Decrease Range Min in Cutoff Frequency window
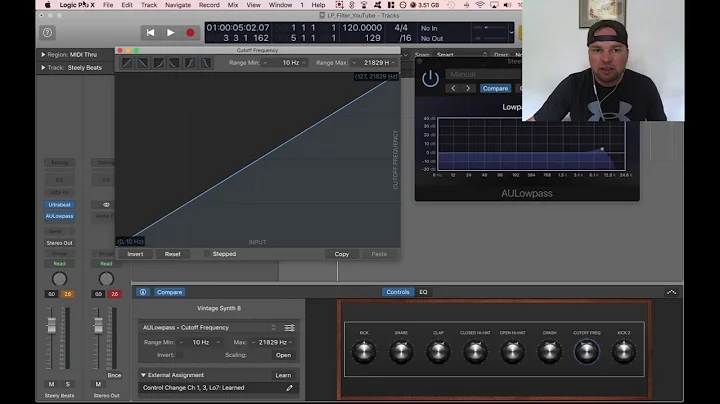The width and height of the screenshot is (720, 404). coord(265,63)
